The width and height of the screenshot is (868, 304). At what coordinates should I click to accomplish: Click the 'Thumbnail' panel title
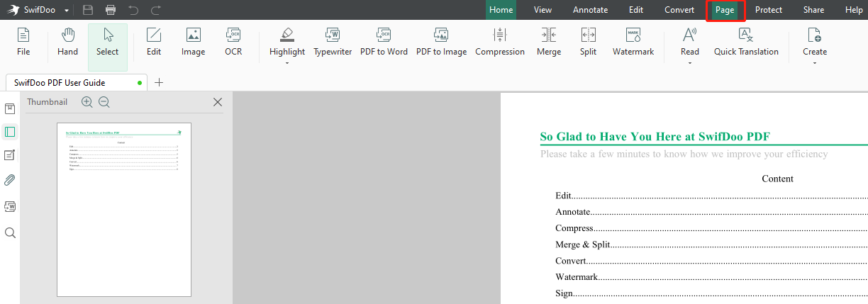pyautogui.click(x=48, y=102)
